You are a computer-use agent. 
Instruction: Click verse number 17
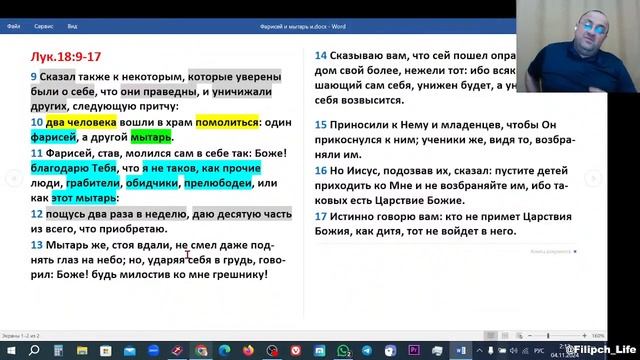click(x=320, y=216)
